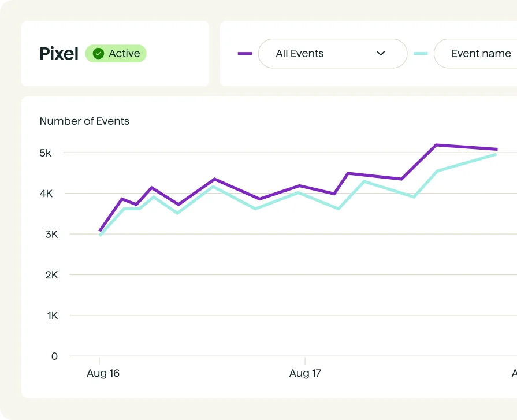Image resolution: width=517 pixels, height=420 pixels.
Task: Click the chevron icon in All Events selector
Action: coord(381,53)
